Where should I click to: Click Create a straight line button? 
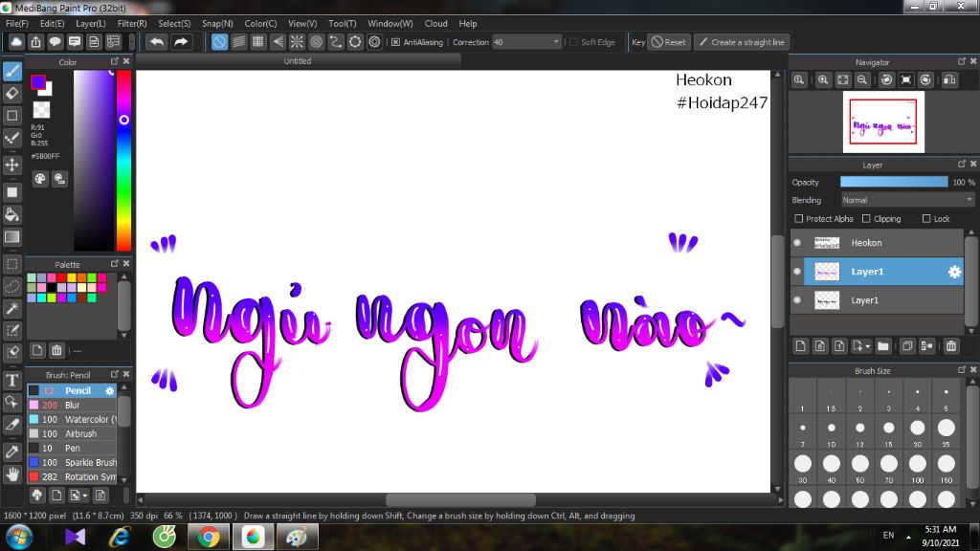742,42
